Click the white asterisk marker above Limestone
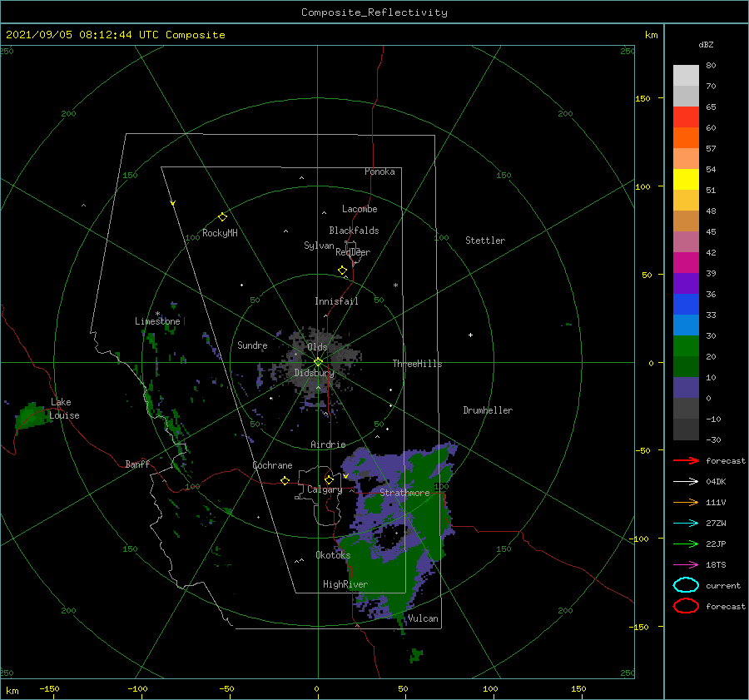The width and height of the screenshot is (749, 700). [157, 314]
